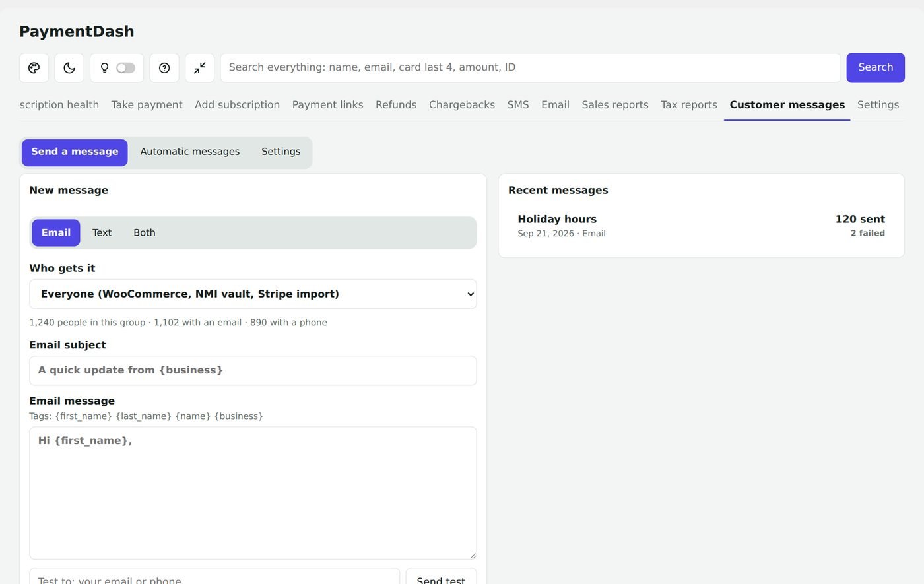The width and height of the screenshot is (924, 584).
Task: Choose the Both message type option
Action: coord(145,233)
